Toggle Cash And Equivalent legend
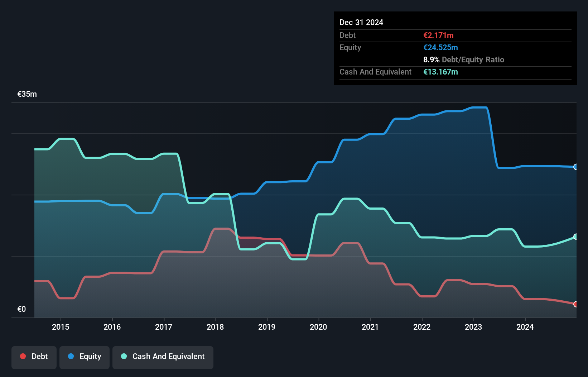The width and height of the screenshot is (588, 377). [163, 357]
